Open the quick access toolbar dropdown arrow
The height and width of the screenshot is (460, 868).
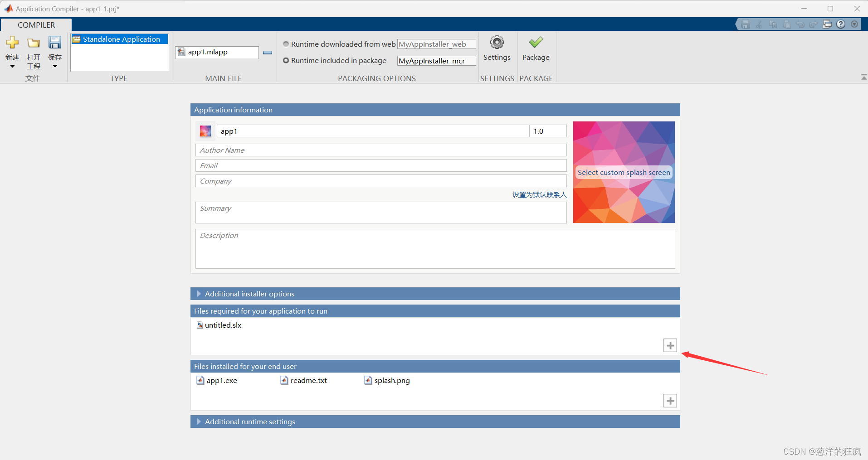tap(855, 24)
